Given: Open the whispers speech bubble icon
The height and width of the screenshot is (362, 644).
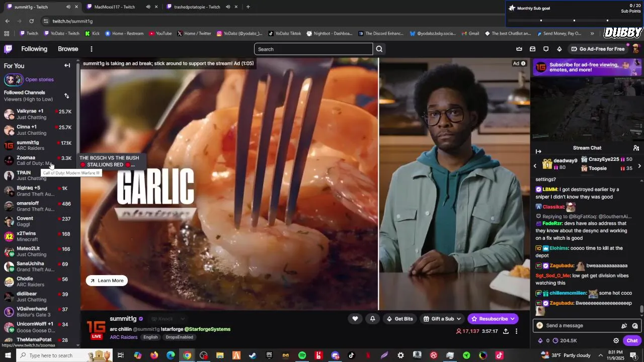Looking at the screenshot, I should tap(546, 49).
